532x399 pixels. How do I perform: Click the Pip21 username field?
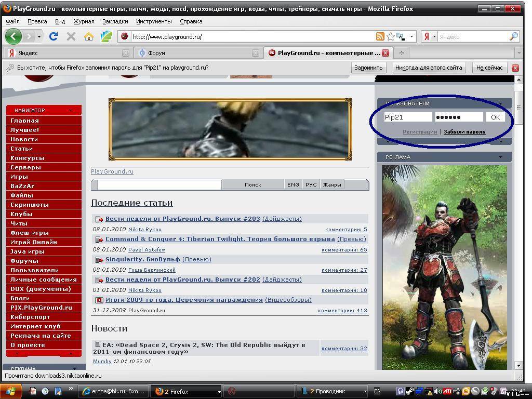[407, 117]
